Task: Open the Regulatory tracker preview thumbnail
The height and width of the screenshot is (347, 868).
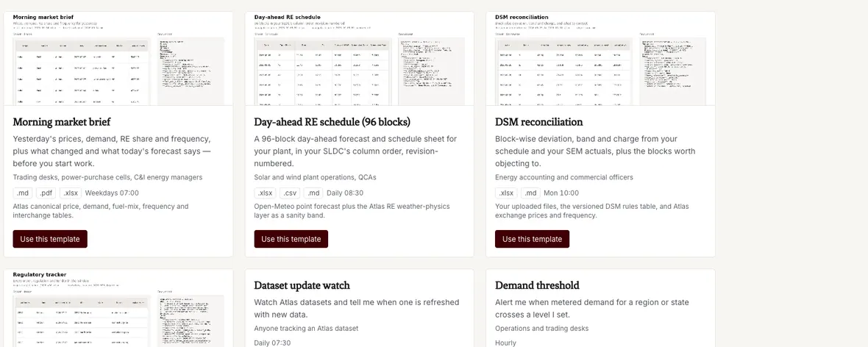Action: pos(118,308)
